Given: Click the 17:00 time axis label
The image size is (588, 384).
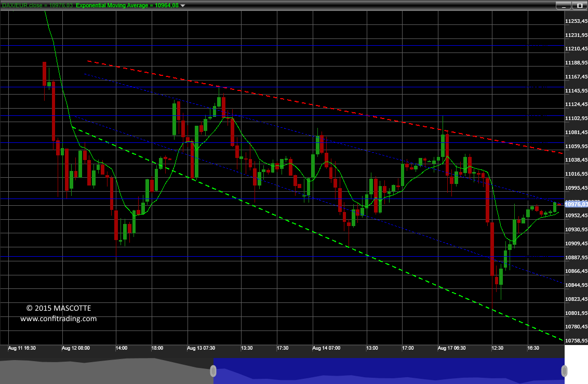Looking at the screenshot, I should (x=408, y=348).
